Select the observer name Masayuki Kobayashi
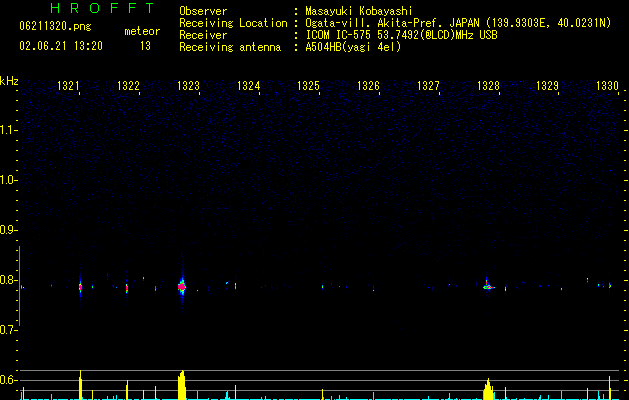The width and height of the screenshot is (629, 400). (359, 11)
